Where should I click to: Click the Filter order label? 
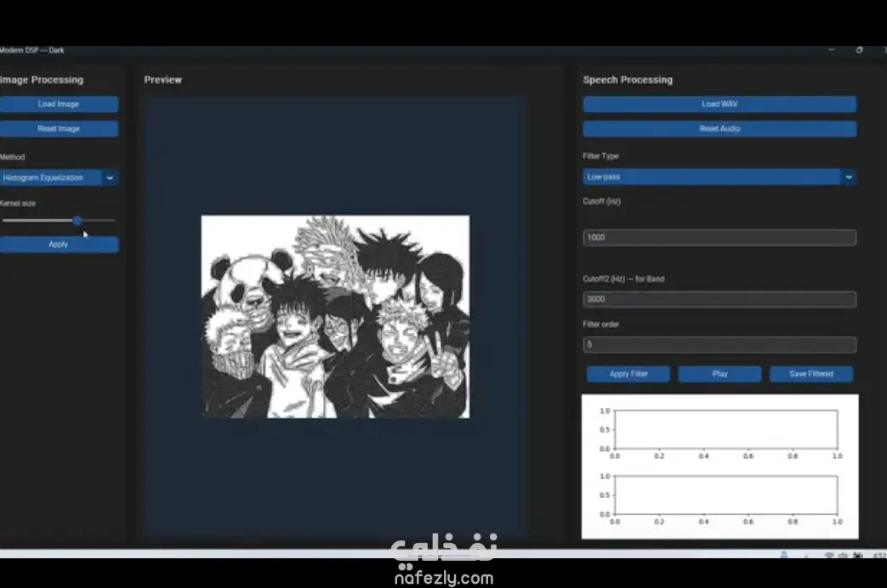click(x=600, y=324)
